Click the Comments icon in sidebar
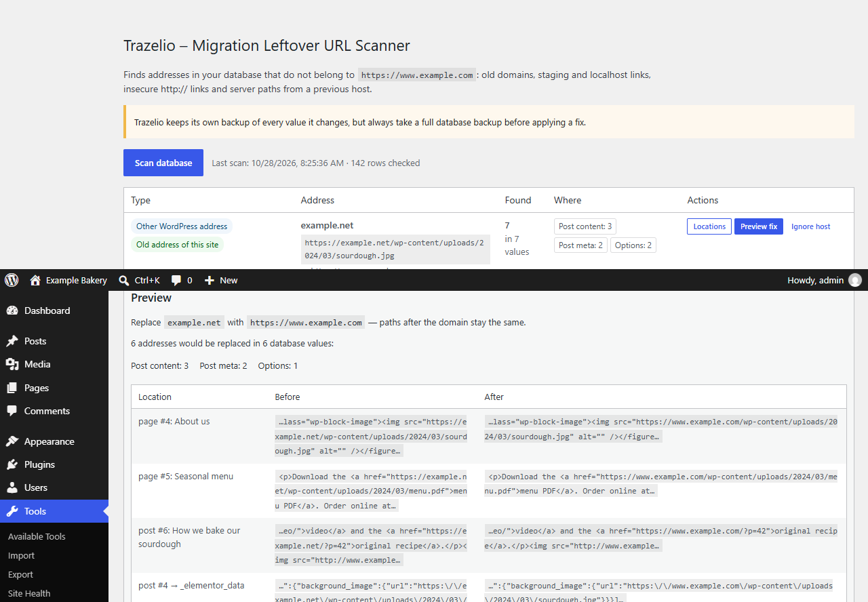 [x=12, y=411]
